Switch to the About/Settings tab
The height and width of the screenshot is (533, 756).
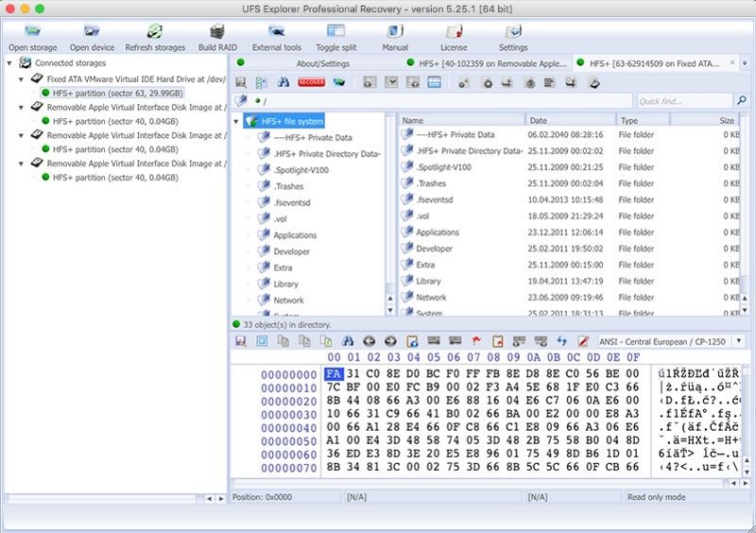click(322, 63)
